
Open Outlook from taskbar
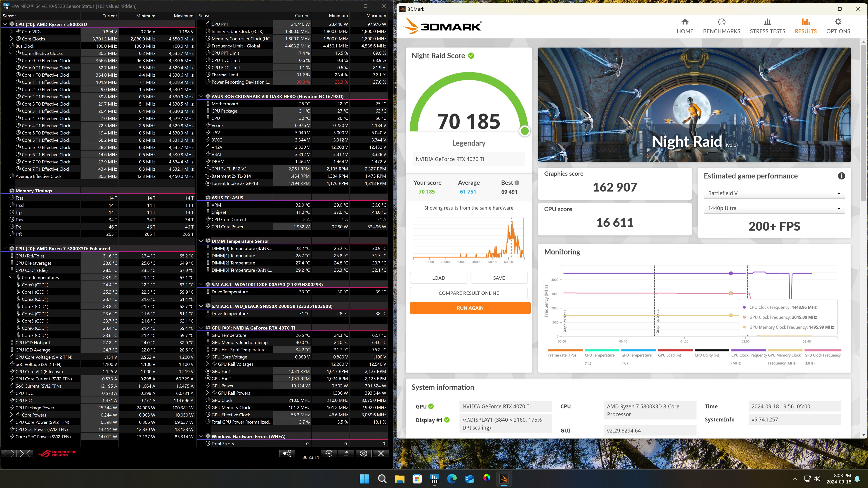(x=469, y=479)
